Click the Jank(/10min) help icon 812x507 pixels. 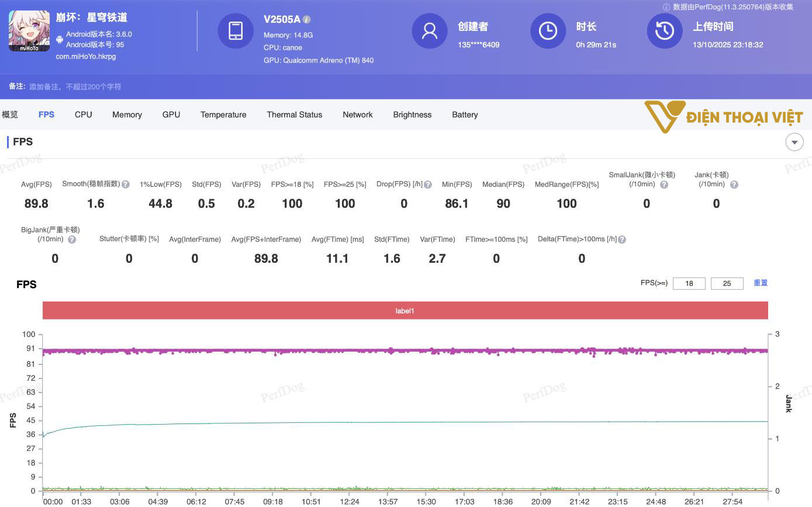click(734, 184)
